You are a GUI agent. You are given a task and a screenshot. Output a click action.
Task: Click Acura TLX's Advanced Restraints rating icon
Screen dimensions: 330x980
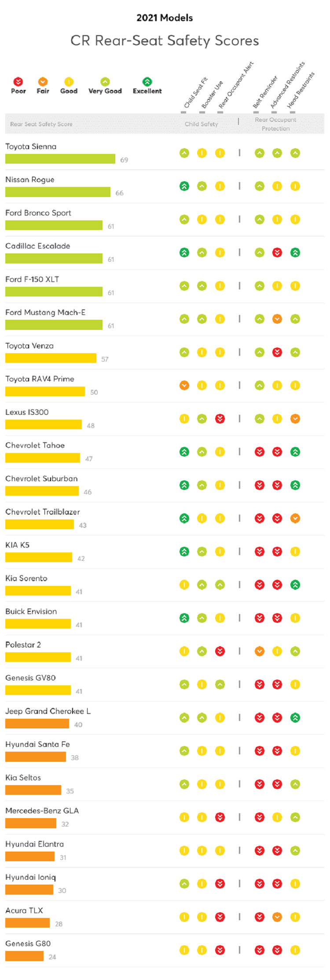click(277, 917)
